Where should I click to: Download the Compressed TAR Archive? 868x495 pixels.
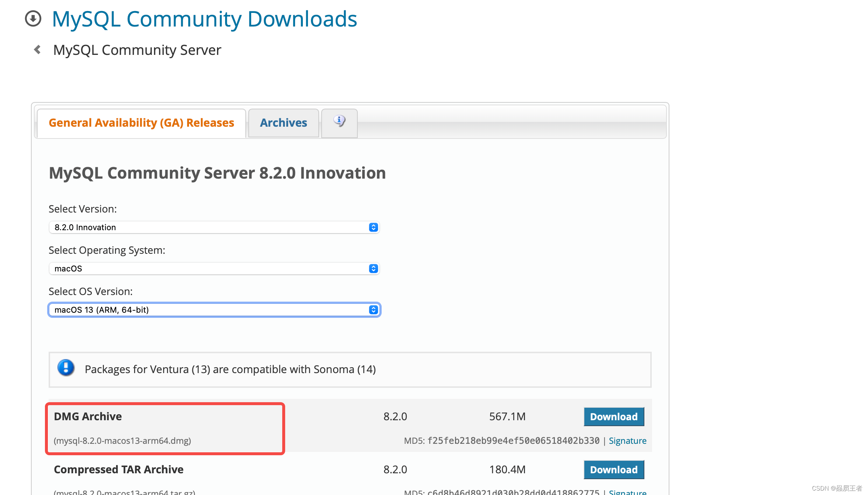point(613,469)
